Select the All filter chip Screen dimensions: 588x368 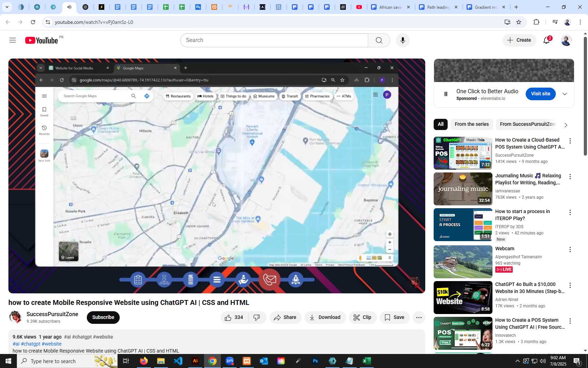coord(441,124)
